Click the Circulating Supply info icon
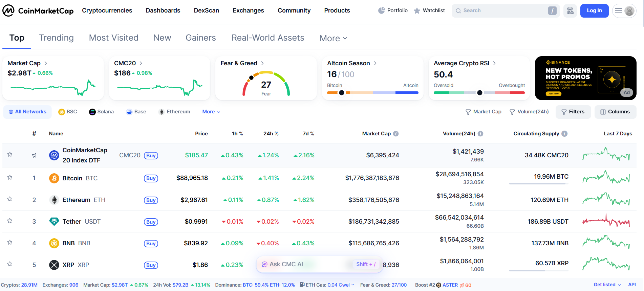644x291 pixels. (x=564, y=134)
